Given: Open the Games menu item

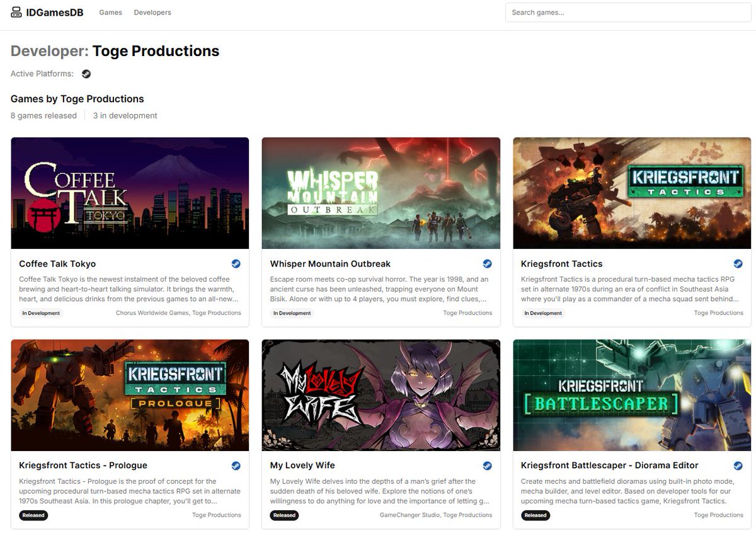Looking at the screenshot, I should point(110,13).
